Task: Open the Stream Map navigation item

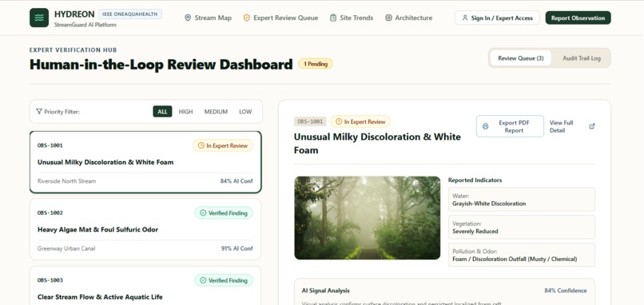Action: (x=209, y=18)
